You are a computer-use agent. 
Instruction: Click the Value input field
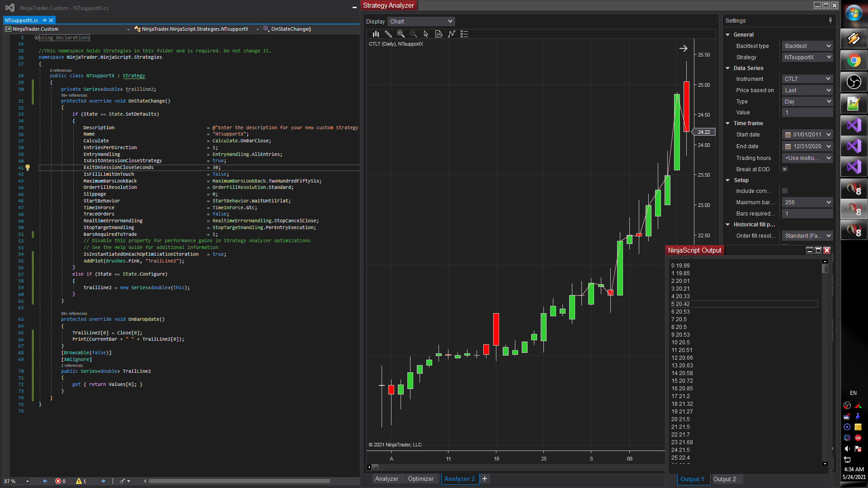point(807,113)
